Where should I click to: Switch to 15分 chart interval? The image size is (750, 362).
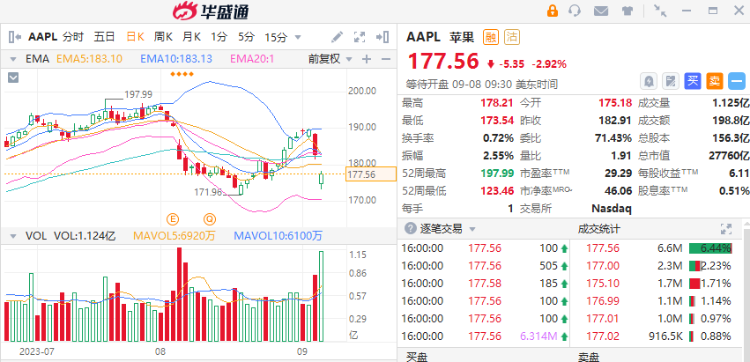click(x=276, y=37)
